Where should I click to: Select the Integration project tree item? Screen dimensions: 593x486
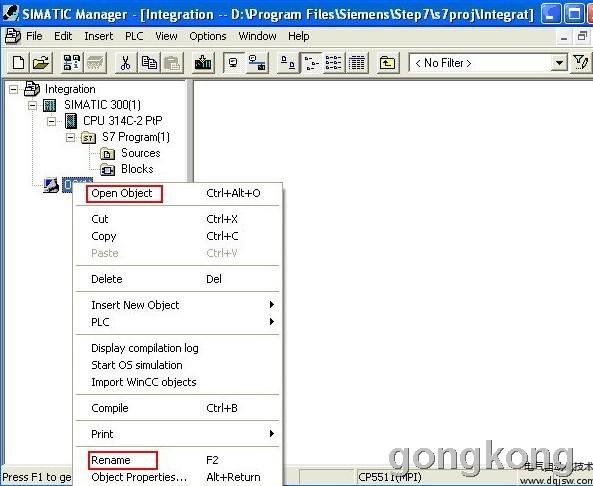(x=70, y=89)
